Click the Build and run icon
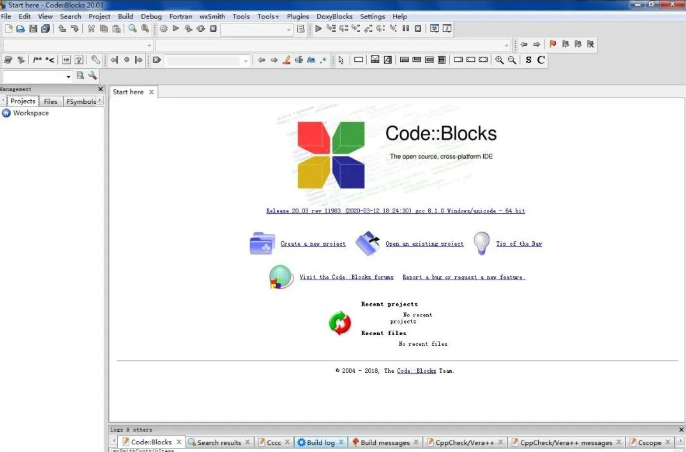 tap(189, 29)
